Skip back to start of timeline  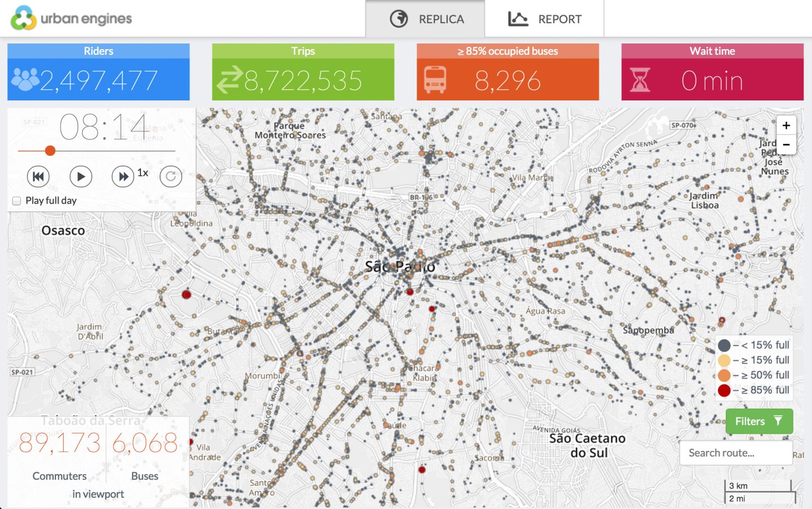point(38,177)
